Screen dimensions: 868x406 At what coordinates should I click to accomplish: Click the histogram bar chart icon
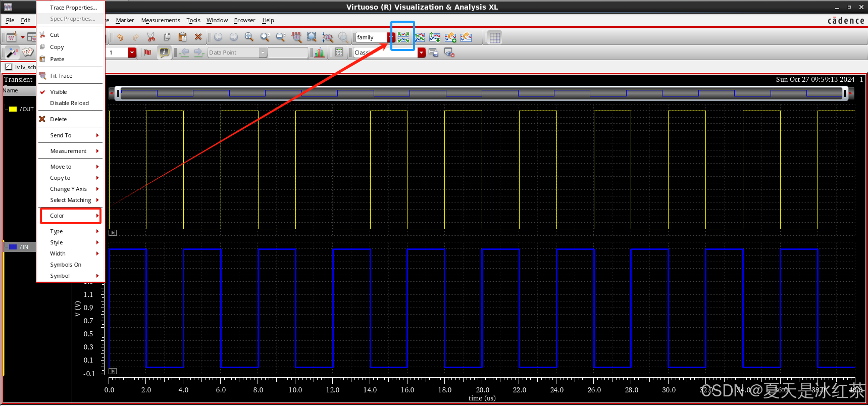(x=319, y=53)
